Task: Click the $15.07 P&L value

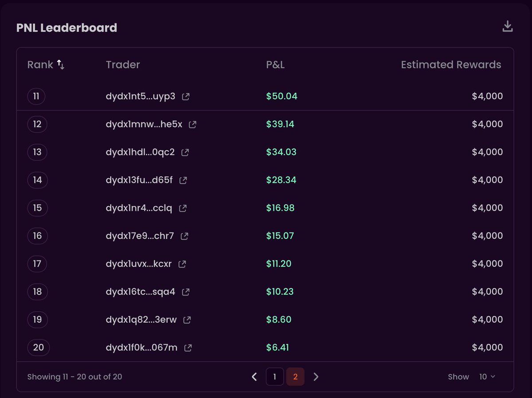Action: (280, 236)
